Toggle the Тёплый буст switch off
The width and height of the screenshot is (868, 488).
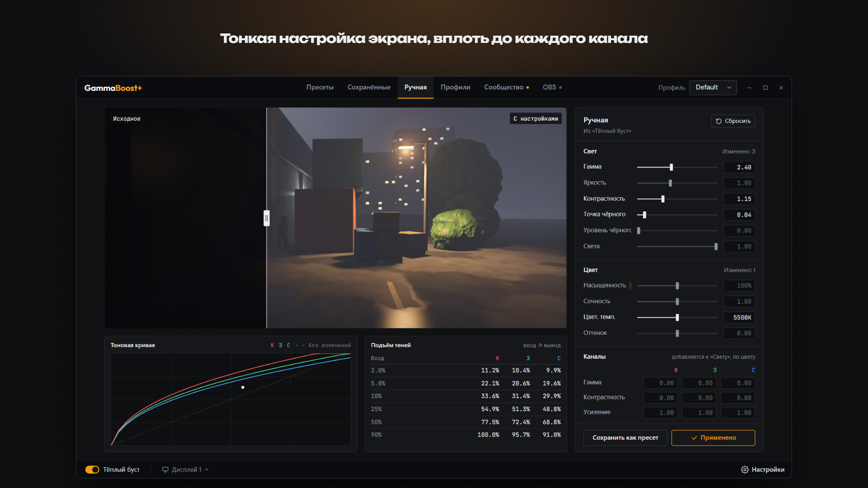tap(92, 469)
